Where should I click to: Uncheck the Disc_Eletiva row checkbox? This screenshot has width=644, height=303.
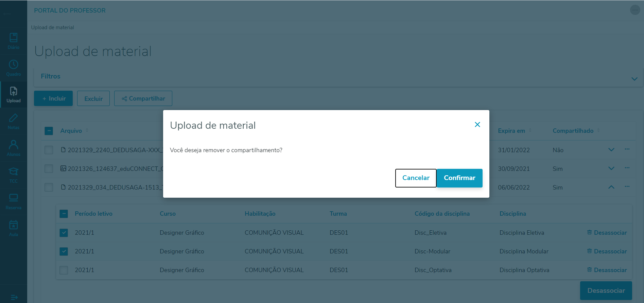64,233
